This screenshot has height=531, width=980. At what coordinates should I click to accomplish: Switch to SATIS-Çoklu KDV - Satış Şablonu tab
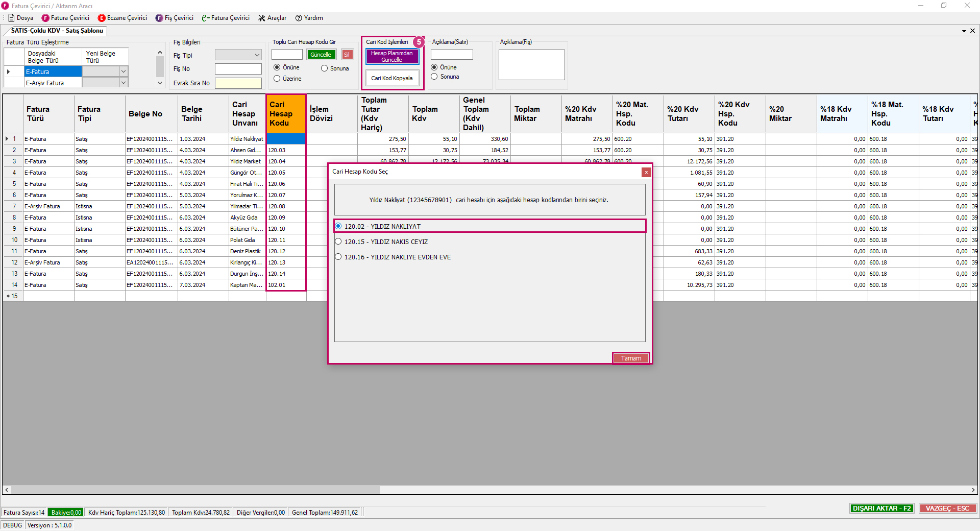coord(57,31)
